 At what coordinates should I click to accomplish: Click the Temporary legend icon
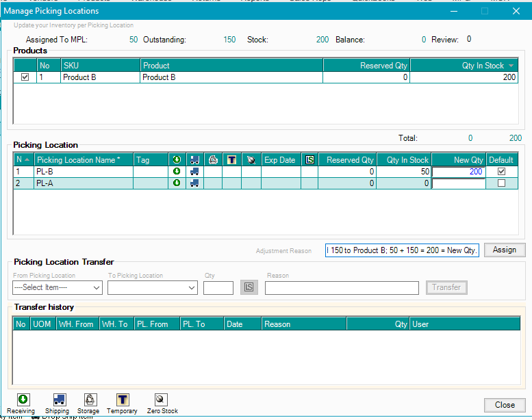coord(123,399)
